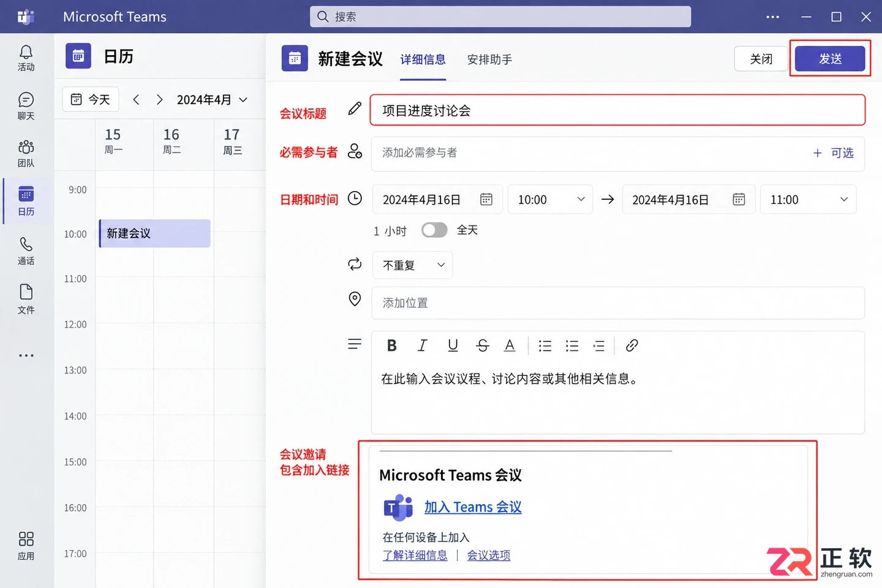
Task: Click the 关闭 button to discard
Action: click(x=761, y=59)
